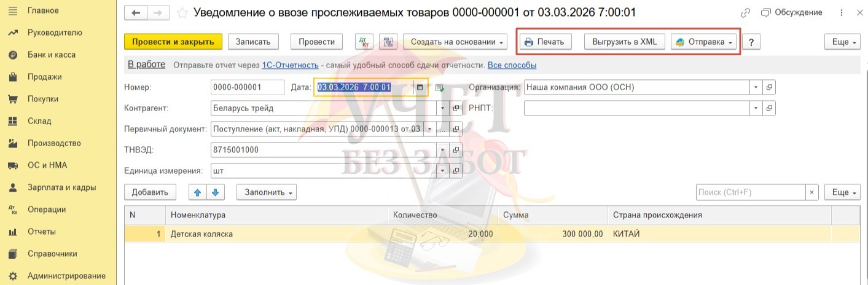Clear table search with x button
Screen dimensions: 868x285
[x=811, y=192]
